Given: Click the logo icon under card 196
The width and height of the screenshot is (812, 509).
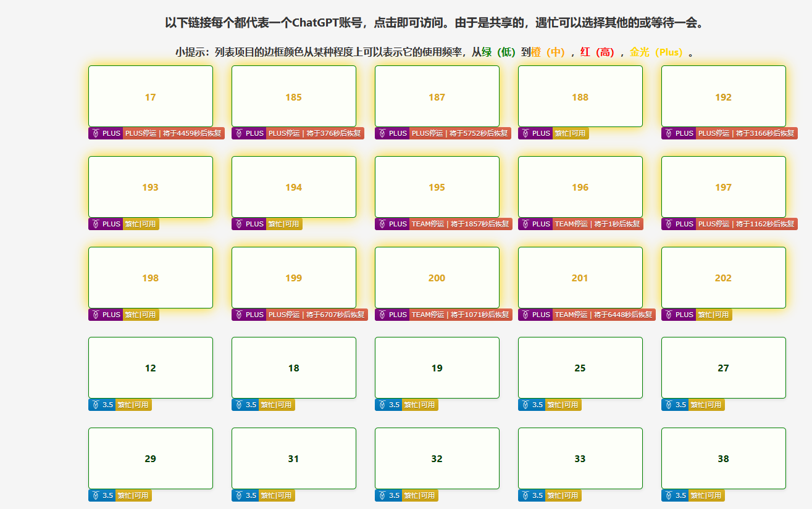Looking at the screenshot, I should click(525, 224).
